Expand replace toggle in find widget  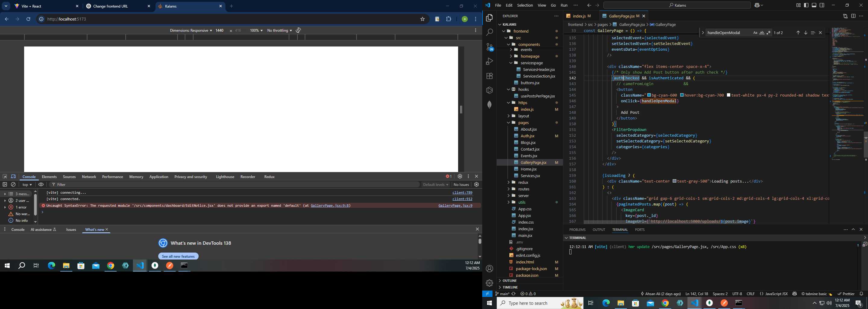(x=703, y=33)
